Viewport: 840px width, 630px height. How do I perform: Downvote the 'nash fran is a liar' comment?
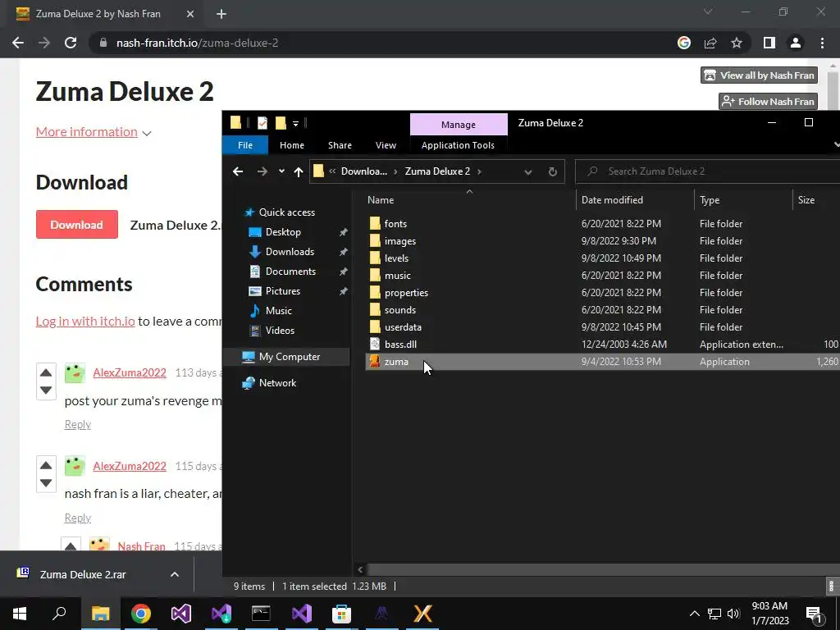pos(46,482)
